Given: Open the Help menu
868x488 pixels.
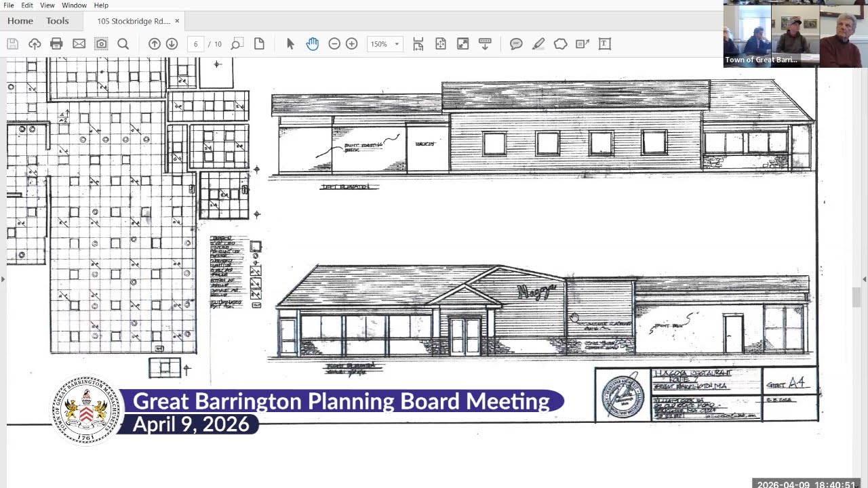Looking at the screenshot, I should tap(101, 5).
